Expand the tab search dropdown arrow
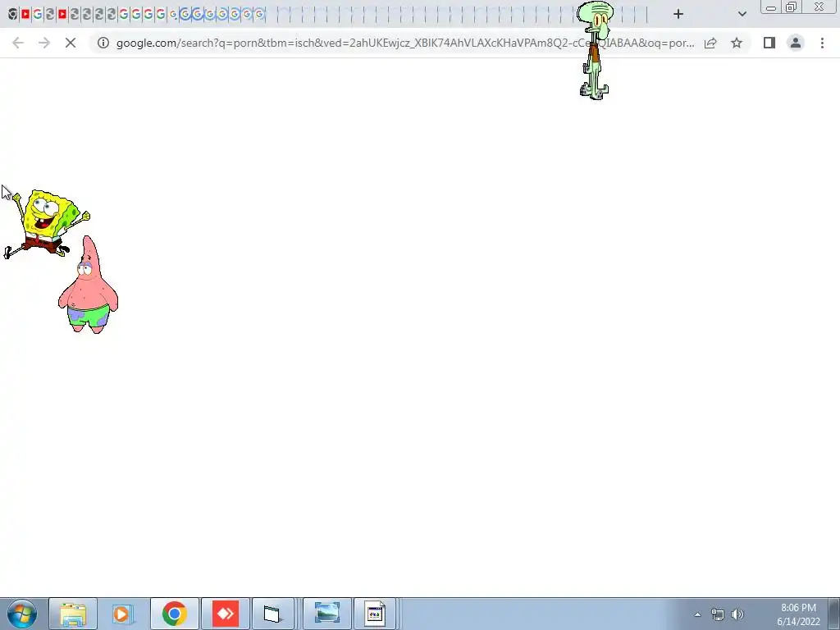Image resolution: width=840 pixels, height=630 pixels. [x=742, y=15]
